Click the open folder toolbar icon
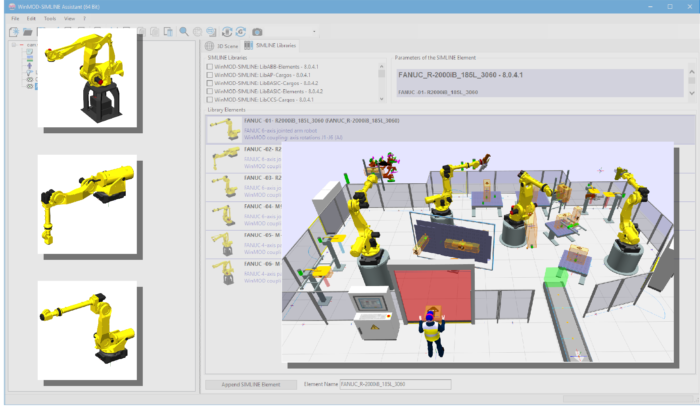The width and height of the screenshot is (700, 409). [x=28, y=32]
